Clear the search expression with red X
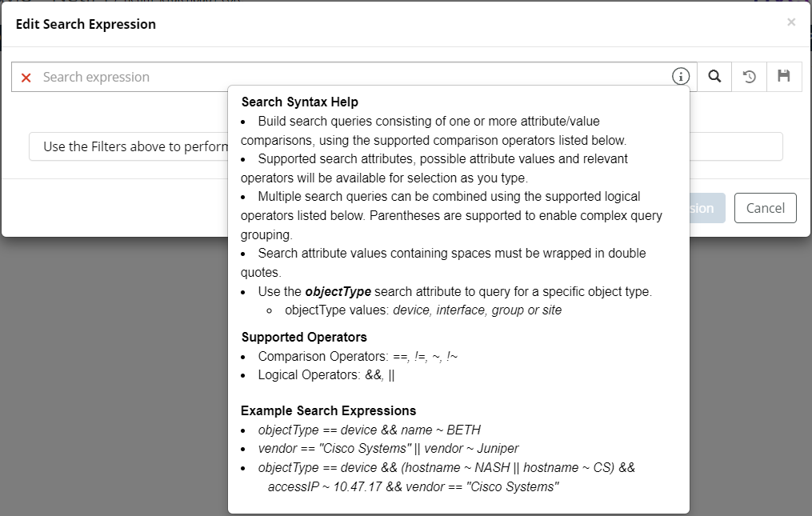The width and height of the screenshot is (812, 516). coord(26,78)
